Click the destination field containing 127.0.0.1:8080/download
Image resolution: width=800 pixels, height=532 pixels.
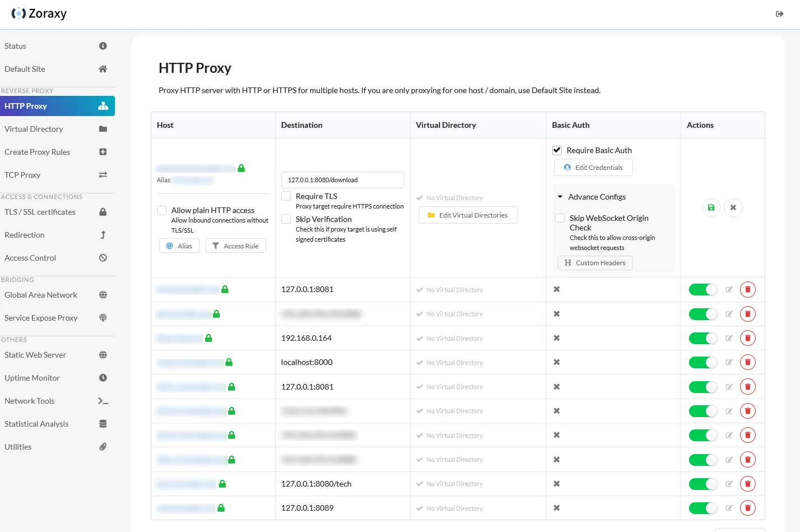(x=342, y=179)
